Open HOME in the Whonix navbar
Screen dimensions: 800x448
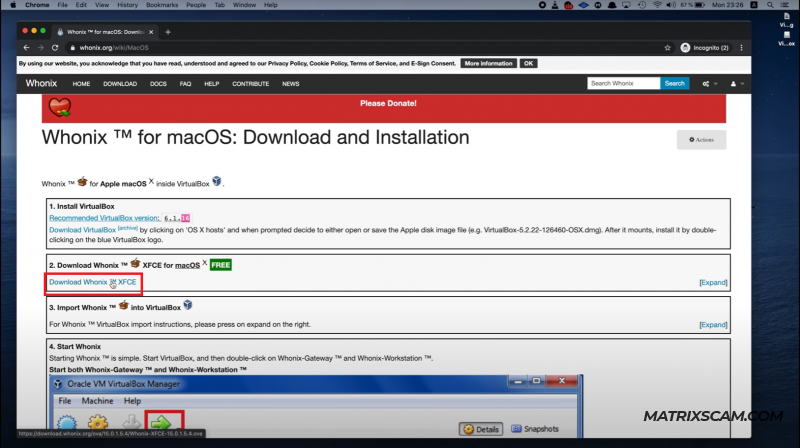81,84
